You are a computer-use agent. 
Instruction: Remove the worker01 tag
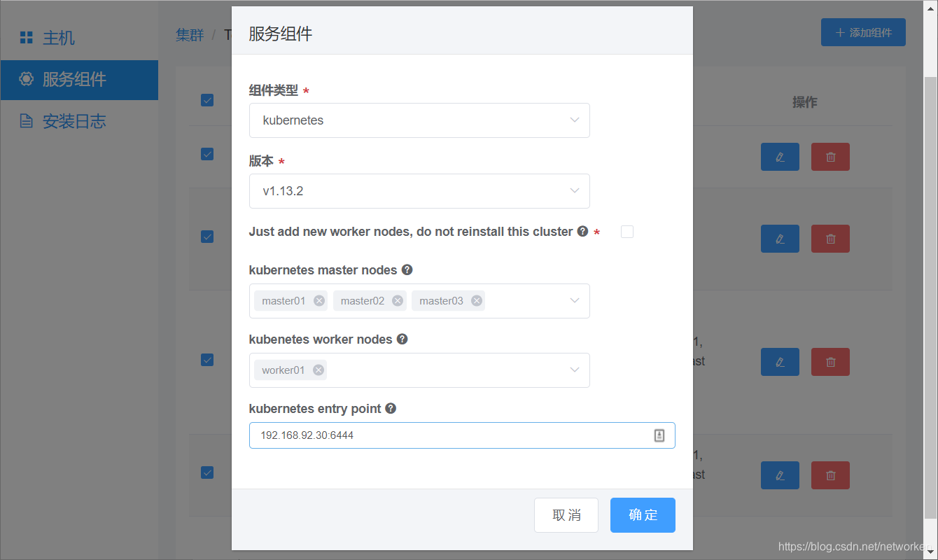(x=318, y=370)
